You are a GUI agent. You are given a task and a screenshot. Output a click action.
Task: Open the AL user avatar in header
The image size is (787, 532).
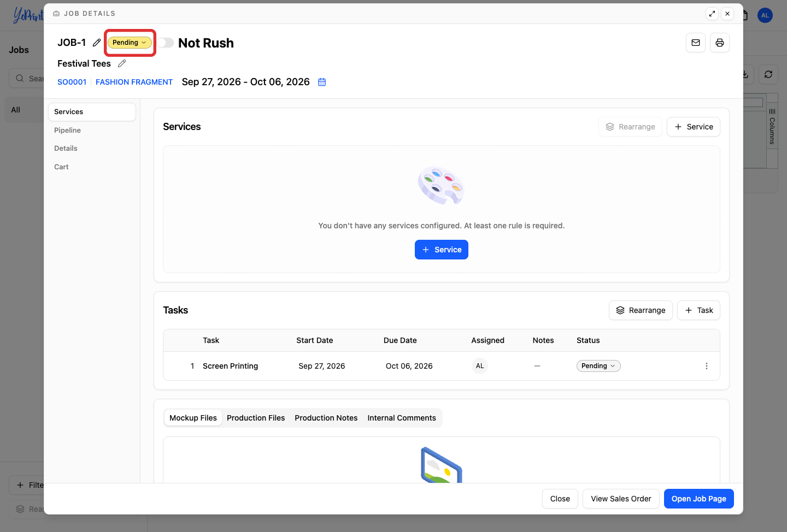pyautogui.click(x=765, y=15)
